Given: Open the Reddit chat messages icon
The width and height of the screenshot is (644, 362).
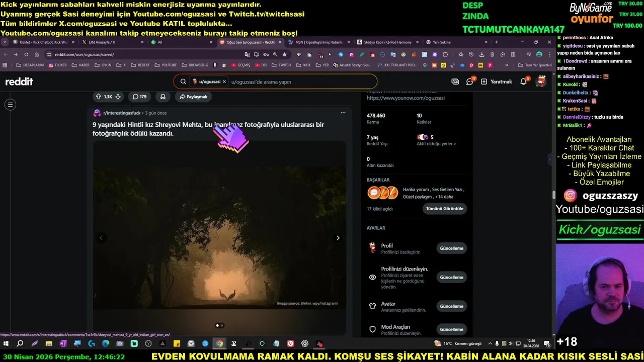Looking at the screenshot, I should pos(470,81).
